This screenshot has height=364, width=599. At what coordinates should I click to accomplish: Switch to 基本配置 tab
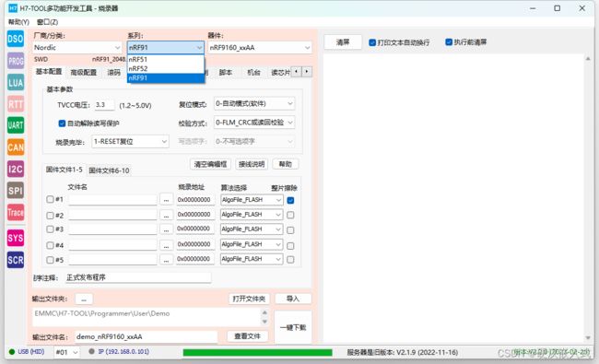coord(49,72)
